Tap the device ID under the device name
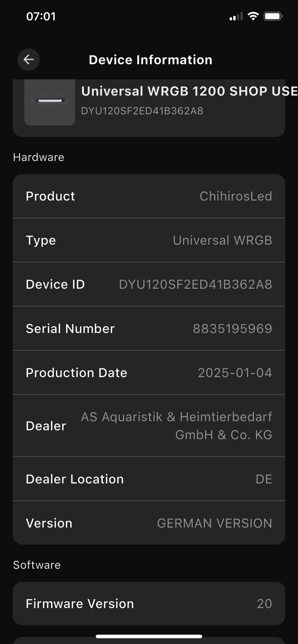The width and height of the screenshot is (298, 644). [142, 111]
